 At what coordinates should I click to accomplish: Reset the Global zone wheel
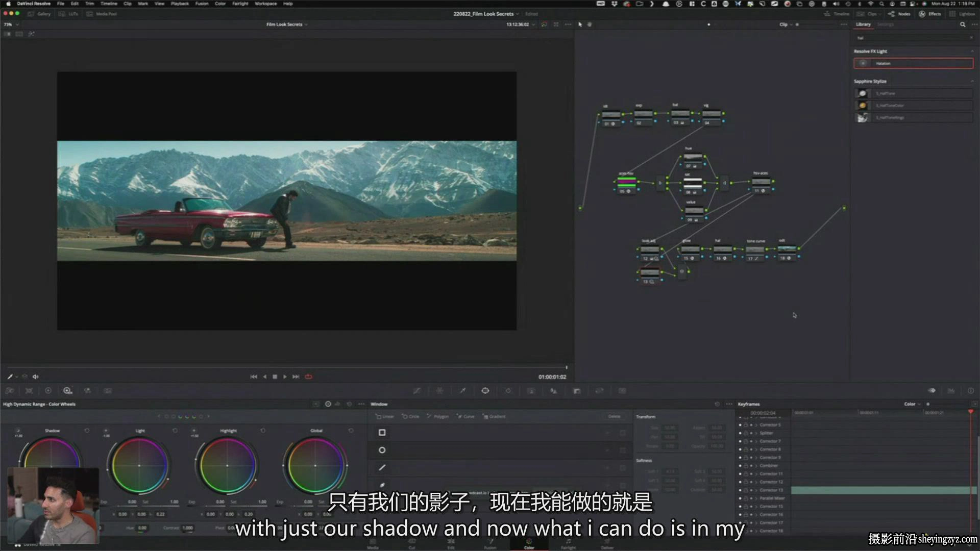[351, 431]
